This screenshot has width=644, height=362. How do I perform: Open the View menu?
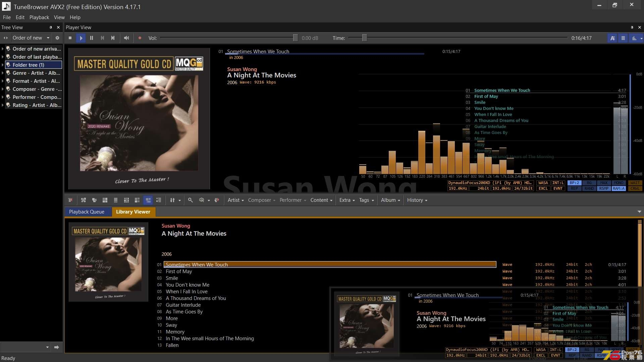point(59,17)
